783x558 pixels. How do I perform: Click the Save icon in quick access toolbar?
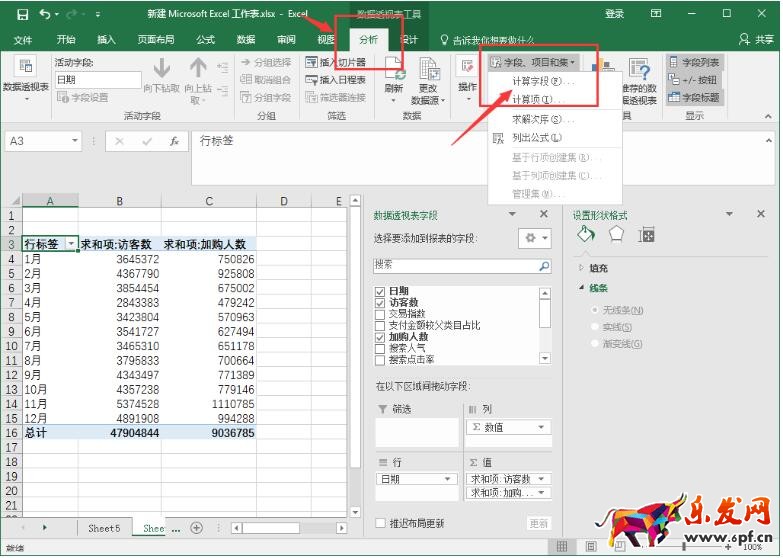(21, 14)
